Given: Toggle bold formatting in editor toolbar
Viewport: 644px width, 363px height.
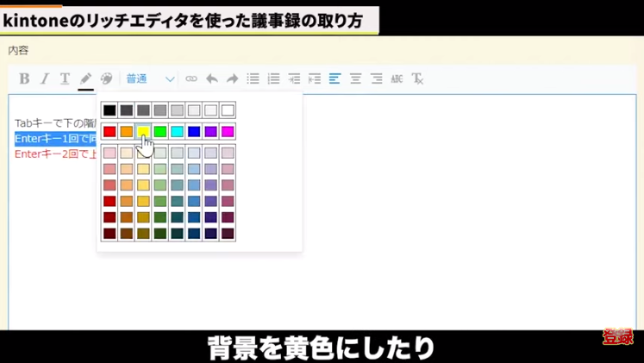Looking at the screenshot, I should click(24, 78).
